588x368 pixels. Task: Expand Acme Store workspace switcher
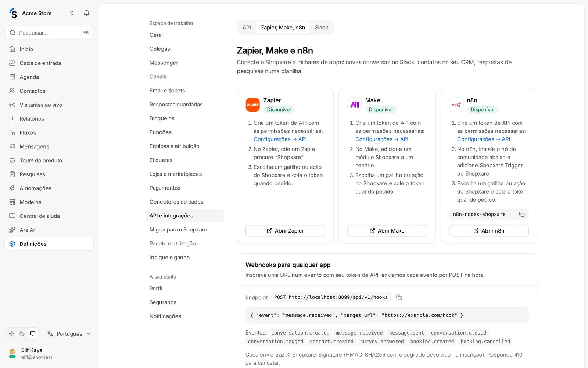pos(72,13)
